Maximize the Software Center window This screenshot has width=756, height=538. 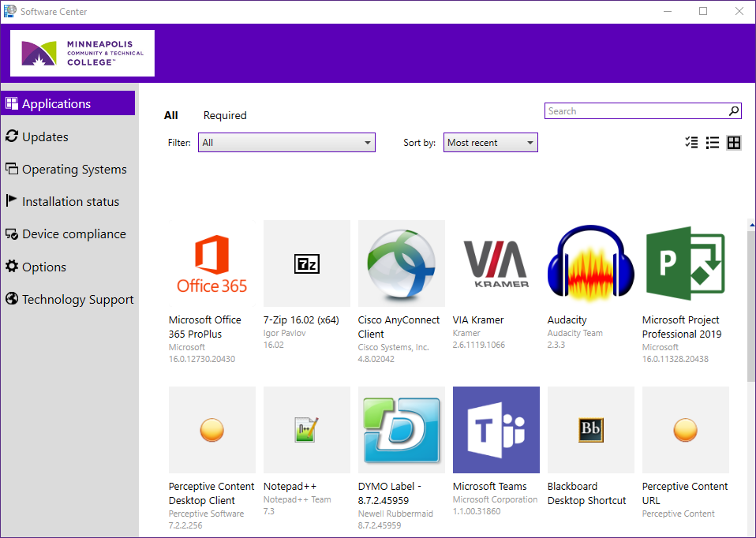pyautogui.click(x=703, y=11)
